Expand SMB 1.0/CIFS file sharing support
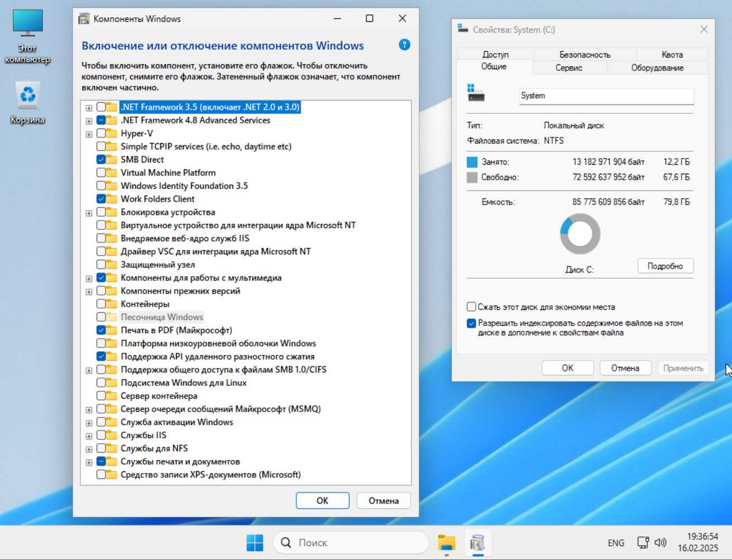 89,370
